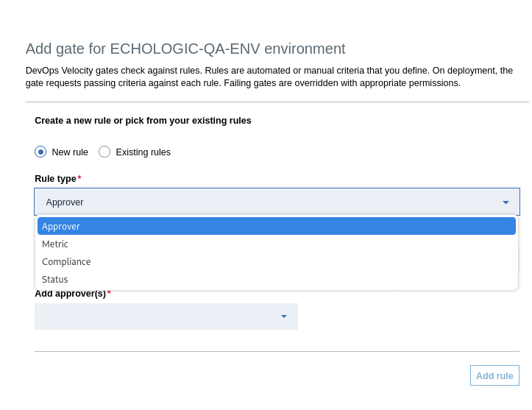The height and width of the screenshot is (410, 532).
Task: Select the New rule radio button
Action: click(x=40, y=152)
